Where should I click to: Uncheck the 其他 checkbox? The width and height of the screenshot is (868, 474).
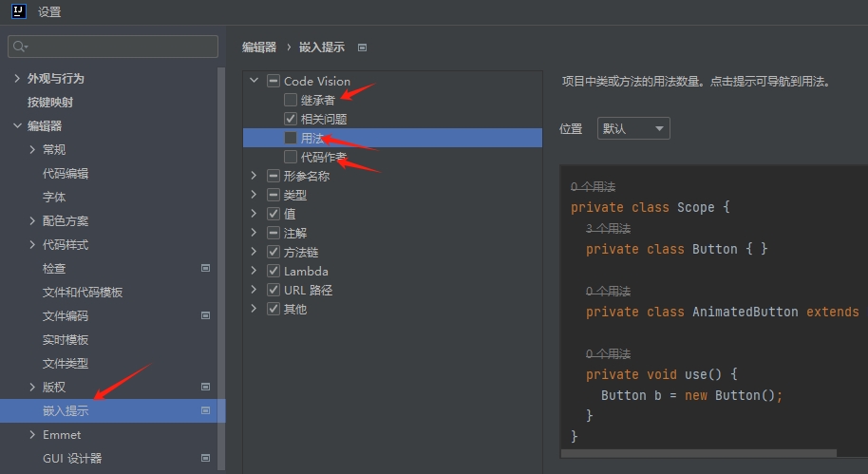[274, 309]
